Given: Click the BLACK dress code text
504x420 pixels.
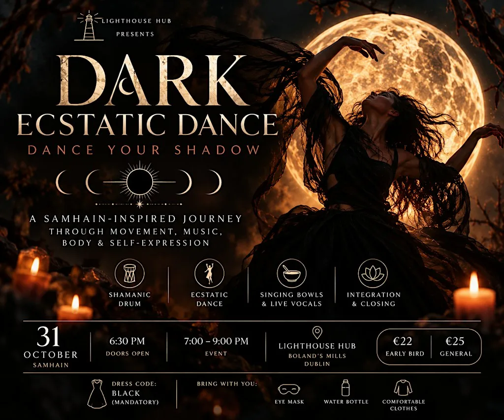Looking at the screenshot, I should click(x=126, y=393).
